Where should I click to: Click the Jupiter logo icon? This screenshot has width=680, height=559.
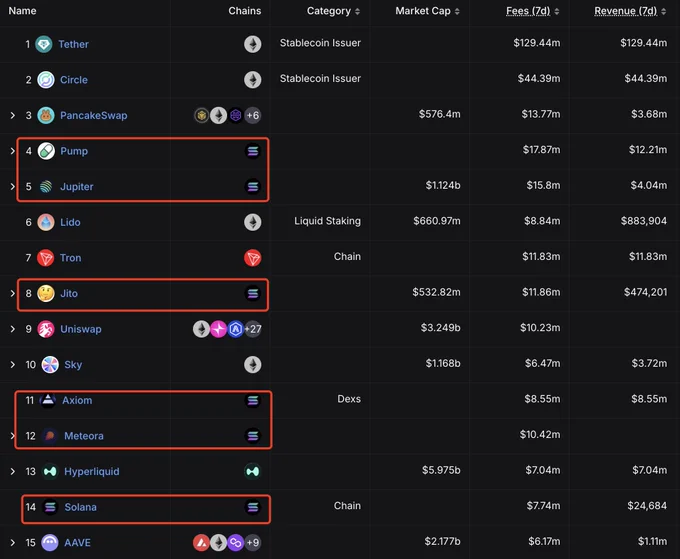click(46, 186)
